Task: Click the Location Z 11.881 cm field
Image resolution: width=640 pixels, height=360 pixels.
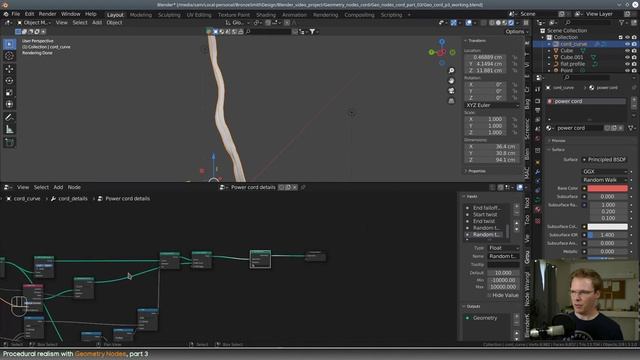Action: click(x=486, y=71)
